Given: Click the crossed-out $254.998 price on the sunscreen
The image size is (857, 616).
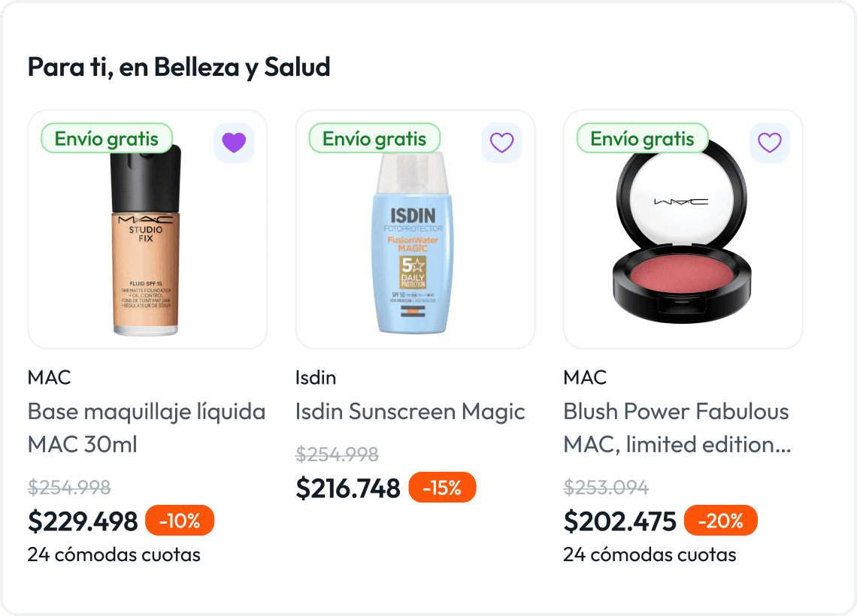Looking at the screenshot, I should point(337,454).
